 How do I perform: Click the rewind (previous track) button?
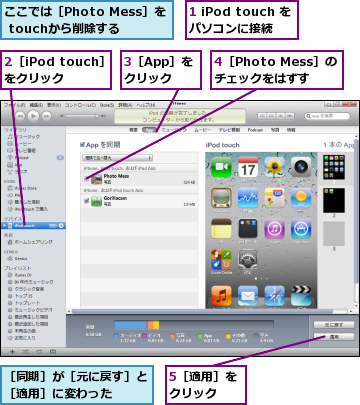tap(20, 116)
